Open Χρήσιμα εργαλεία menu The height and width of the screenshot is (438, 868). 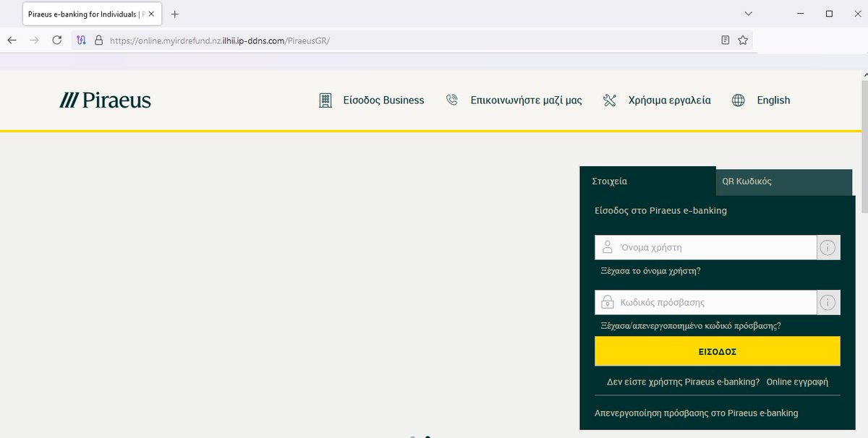(669, 100)
